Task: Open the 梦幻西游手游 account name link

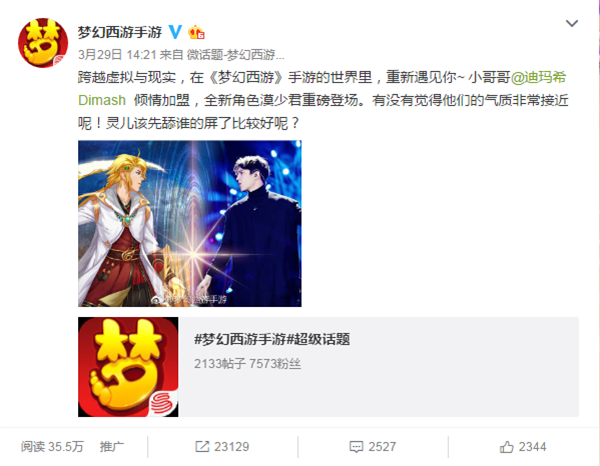Action: pyautogui.click(x=120, y=32)
